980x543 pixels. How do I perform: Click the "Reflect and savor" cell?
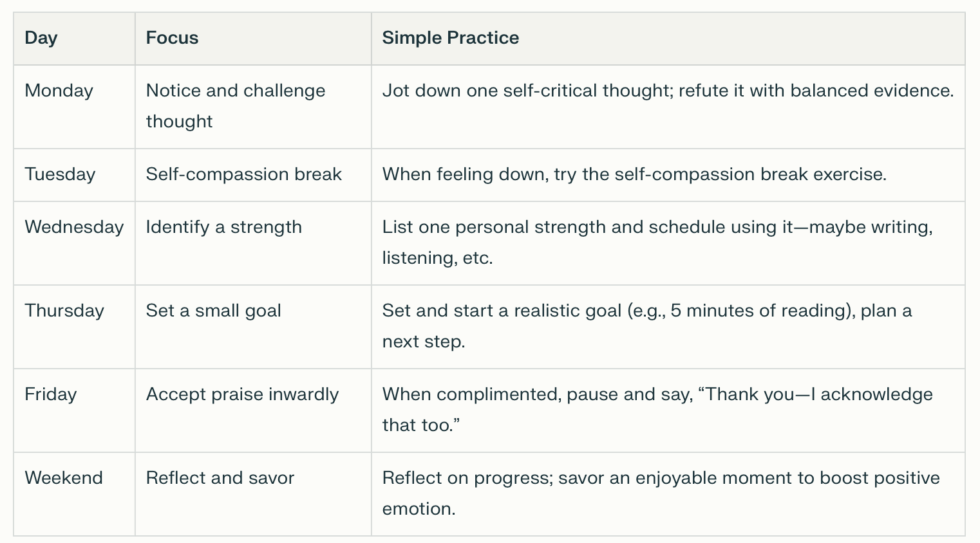coord(220,478)
